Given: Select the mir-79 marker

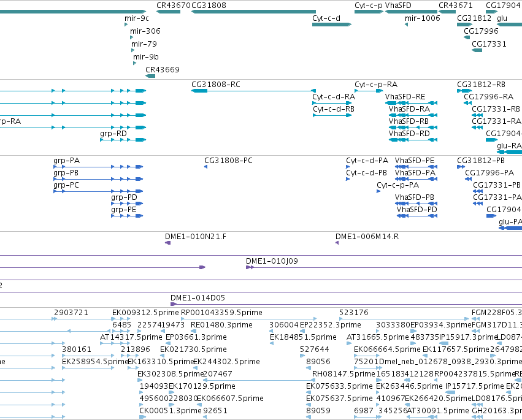Looking at the screenshot, I should tap(133, 50).
